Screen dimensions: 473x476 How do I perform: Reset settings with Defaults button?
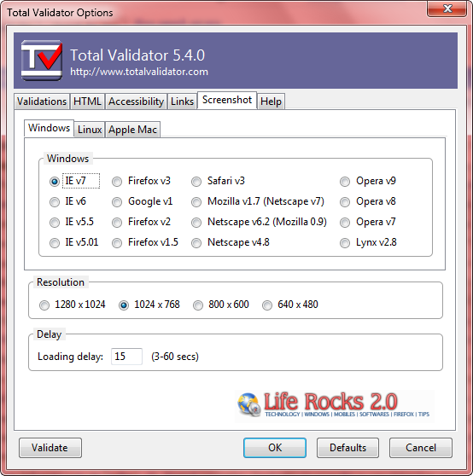point(347,448)
